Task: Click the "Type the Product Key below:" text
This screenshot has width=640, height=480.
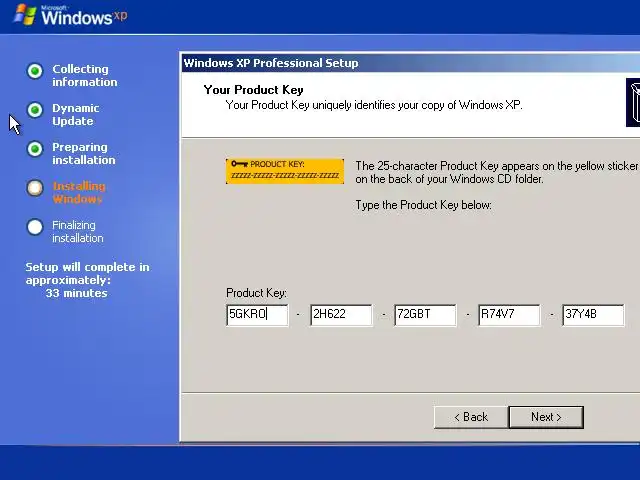Action: coord(423,205)
